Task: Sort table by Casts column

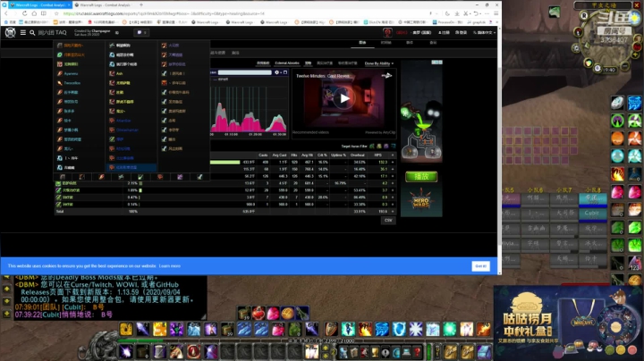Action: point(263,155)
